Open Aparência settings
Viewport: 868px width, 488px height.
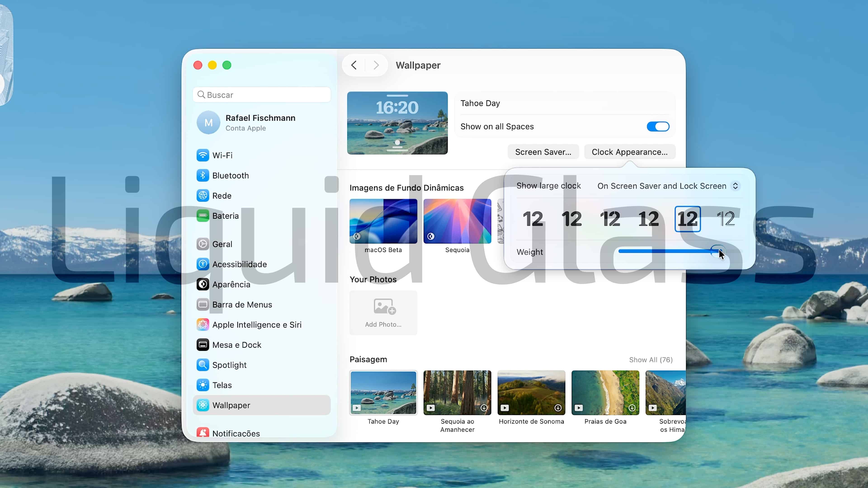(x=262, y=285)
